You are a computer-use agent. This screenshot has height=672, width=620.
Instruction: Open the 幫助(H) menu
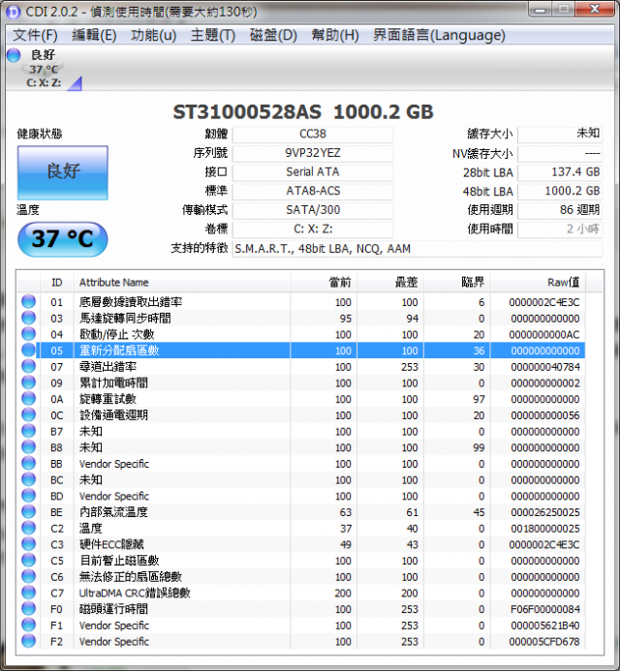[335, 35]
